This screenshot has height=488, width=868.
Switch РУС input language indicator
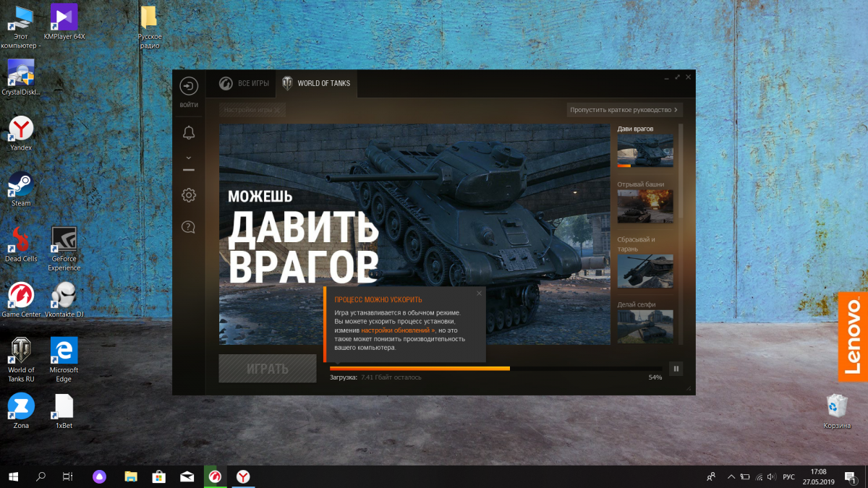point(789,477)
